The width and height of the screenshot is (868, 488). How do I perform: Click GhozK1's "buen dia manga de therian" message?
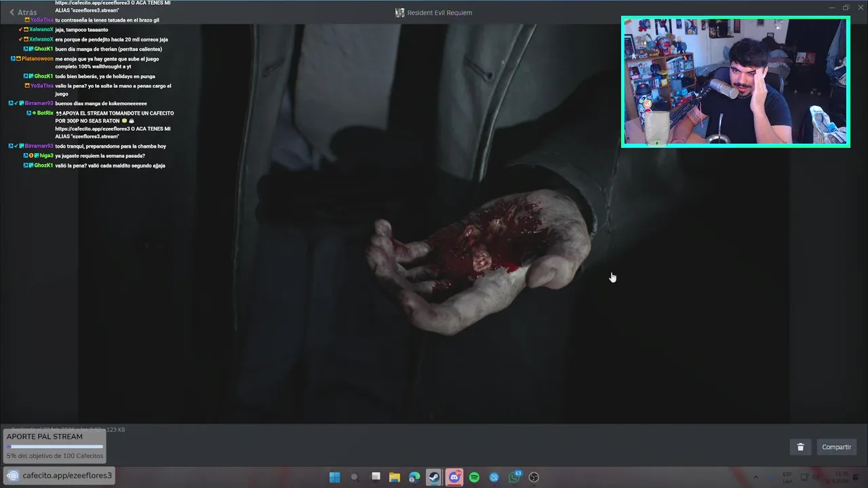pyautogui.click(x=108, y=49)
